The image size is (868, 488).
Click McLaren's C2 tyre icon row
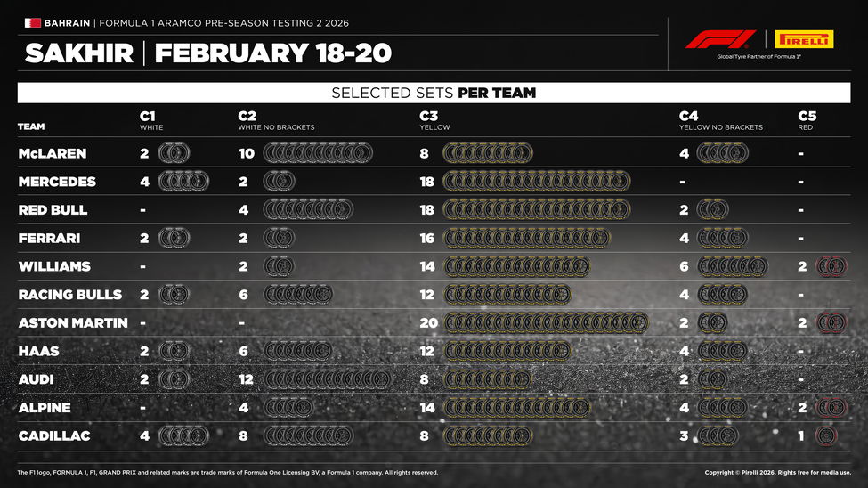point(318,153)
